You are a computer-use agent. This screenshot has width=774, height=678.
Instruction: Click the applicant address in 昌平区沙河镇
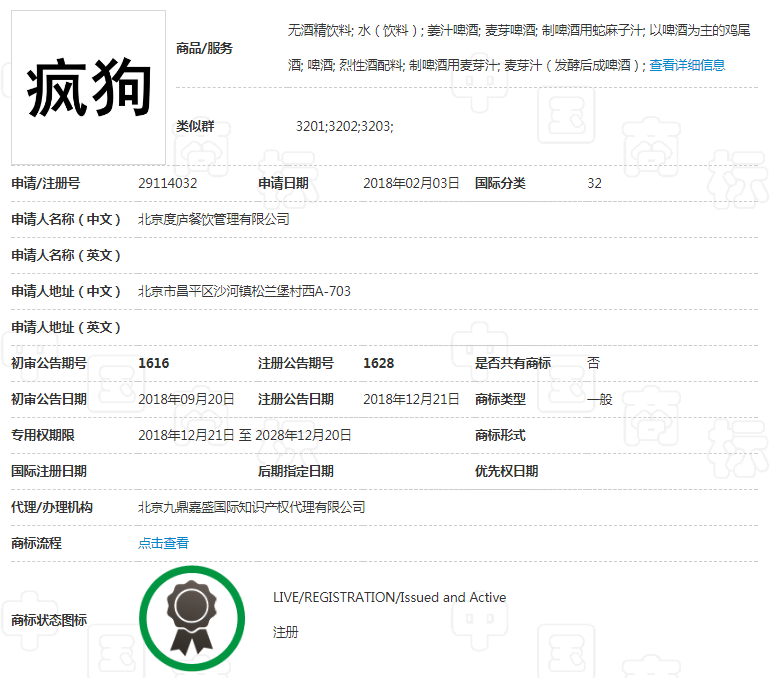click(244, 291)
